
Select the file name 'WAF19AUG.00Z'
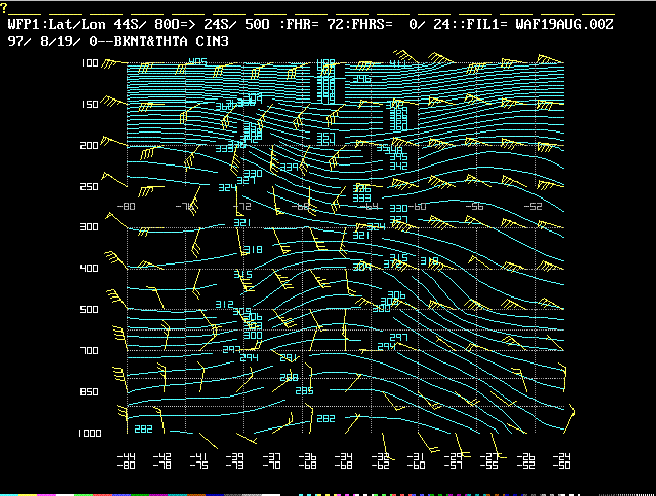pyautogui.click(x=564, y=25)
